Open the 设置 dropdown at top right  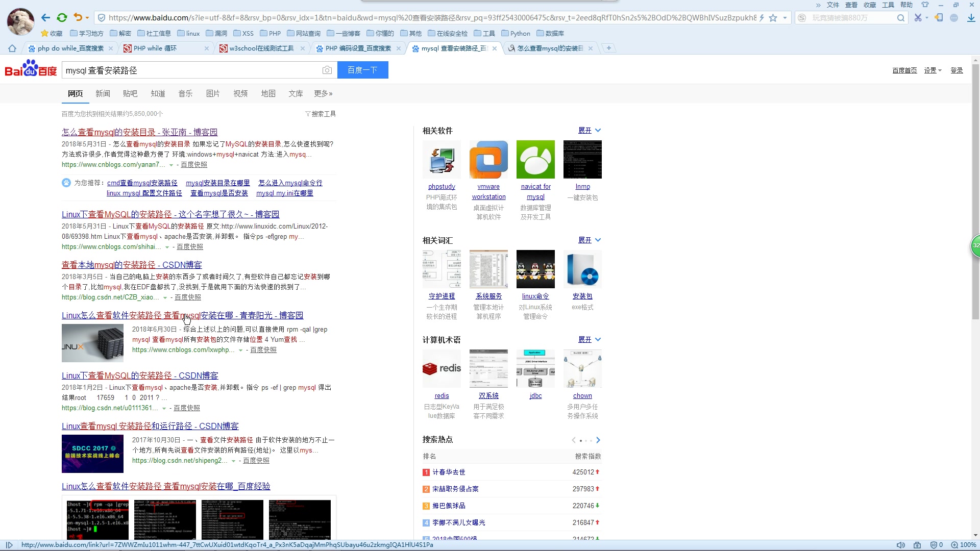pyautogui.click(x=933, y=70)
